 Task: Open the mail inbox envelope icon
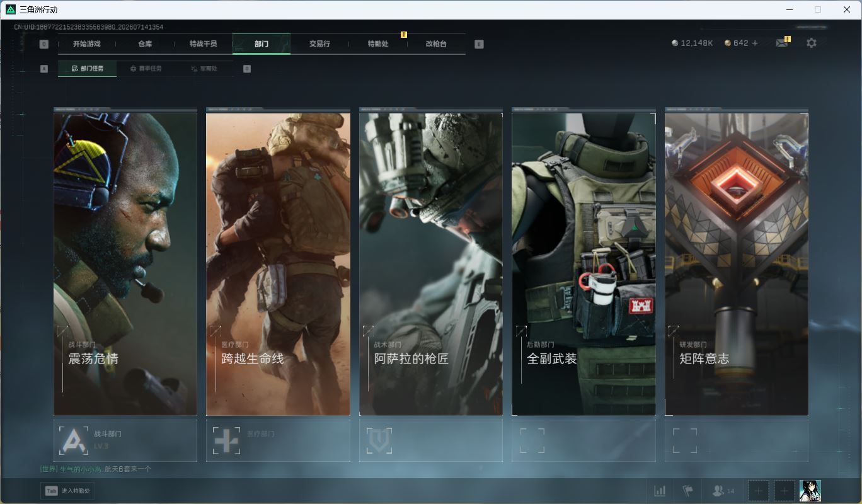782,43
